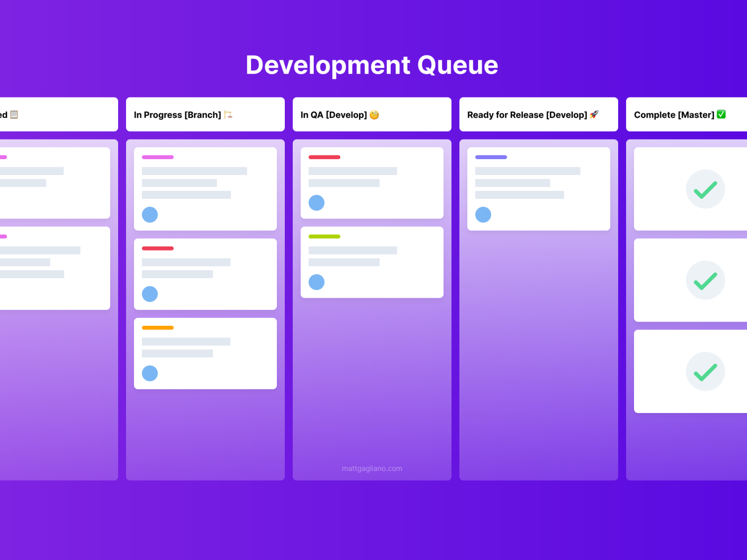This screenshot has height=560, width=747.
Task: Select the checkmark on the top Complete card
Action: click(705, 189)
